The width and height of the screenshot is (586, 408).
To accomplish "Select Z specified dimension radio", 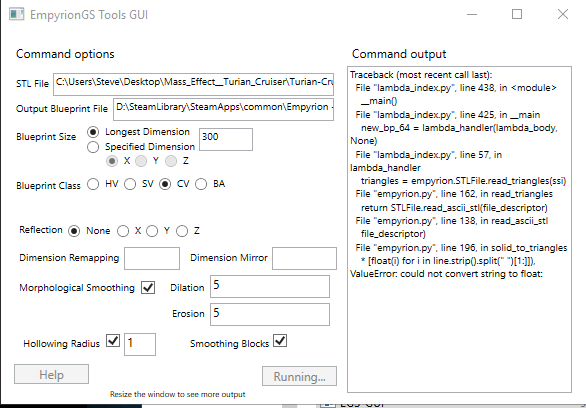I will pyautogui.click(x=171, y=161).
